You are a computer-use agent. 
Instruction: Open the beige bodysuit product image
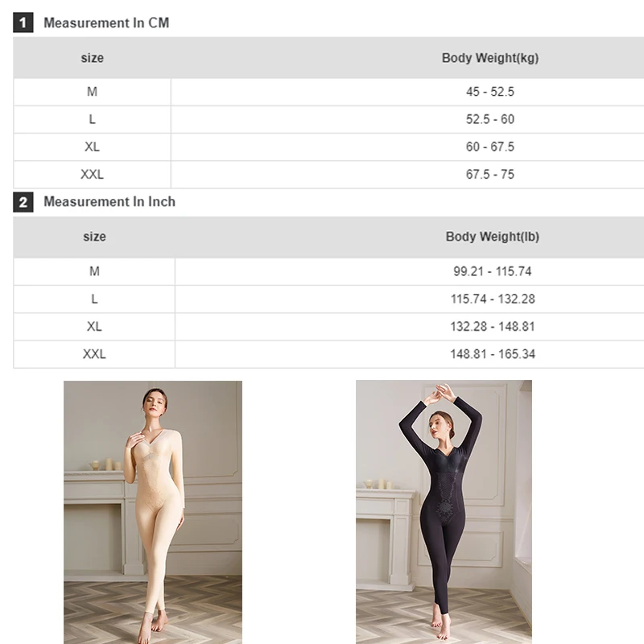click(x=153, y=512)
